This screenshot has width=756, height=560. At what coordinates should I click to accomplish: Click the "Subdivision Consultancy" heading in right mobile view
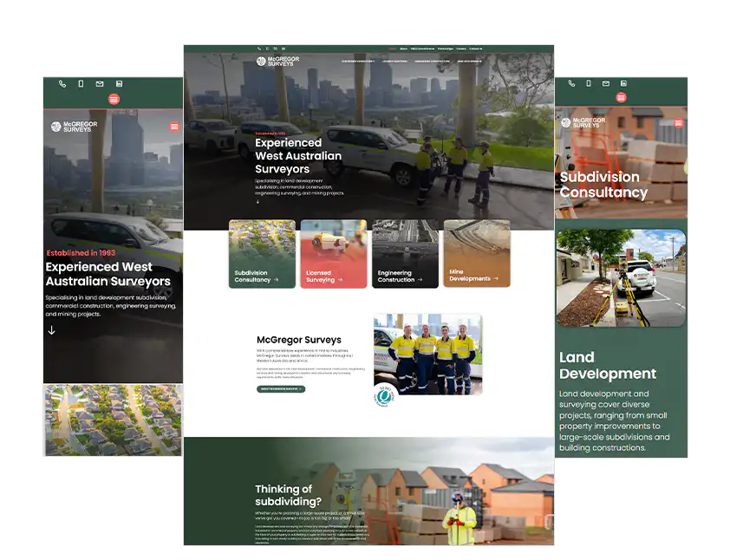(603, 185)
